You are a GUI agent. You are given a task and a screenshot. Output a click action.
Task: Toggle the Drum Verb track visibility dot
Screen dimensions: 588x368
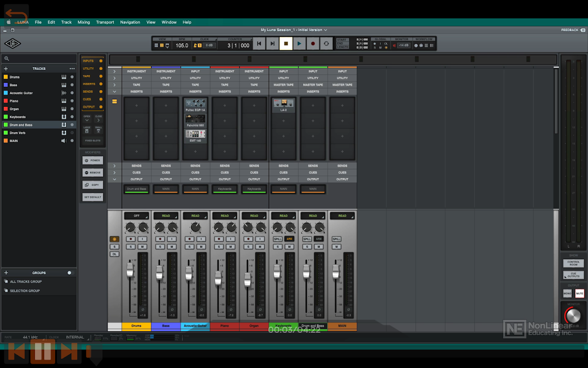pos(72,133)
